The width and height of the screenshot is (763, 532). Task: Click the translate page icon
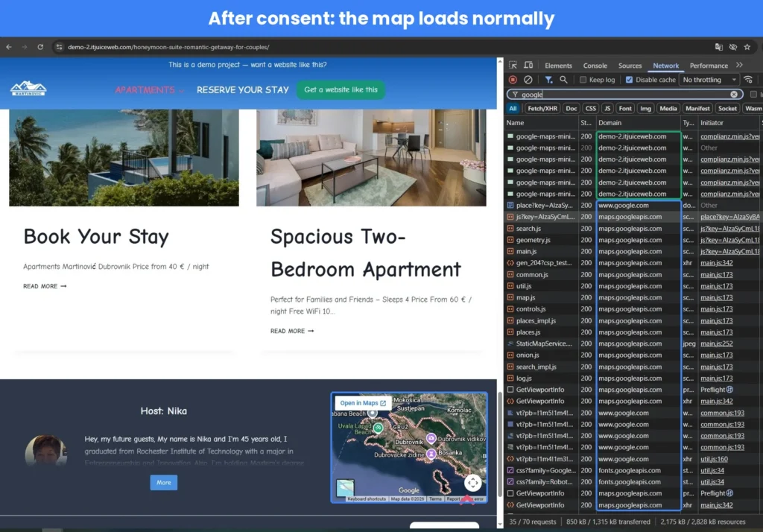[719, 47]
